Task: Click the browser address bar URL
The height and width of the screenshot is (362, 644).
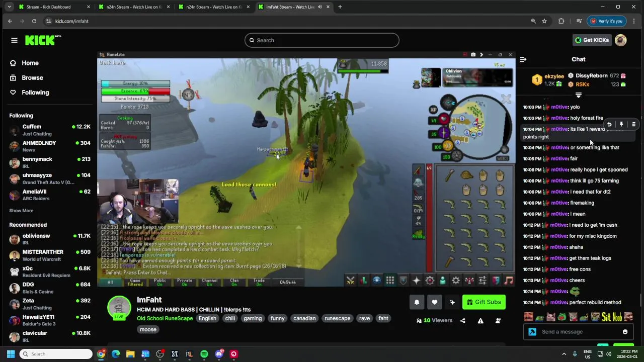Action: pyautogui.click(x=71, y=21)
